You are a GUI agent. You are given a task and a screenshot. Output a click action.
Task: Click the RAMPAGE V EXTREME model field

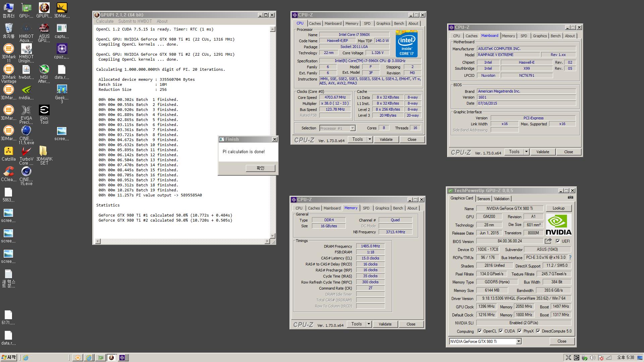(508, 55)
